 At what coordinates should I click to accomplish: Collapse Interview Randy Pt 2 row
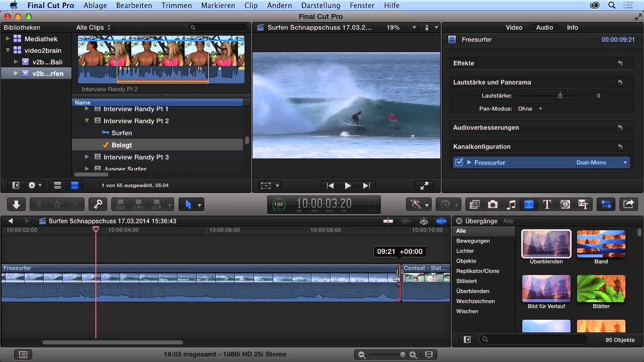pos(87,121)
